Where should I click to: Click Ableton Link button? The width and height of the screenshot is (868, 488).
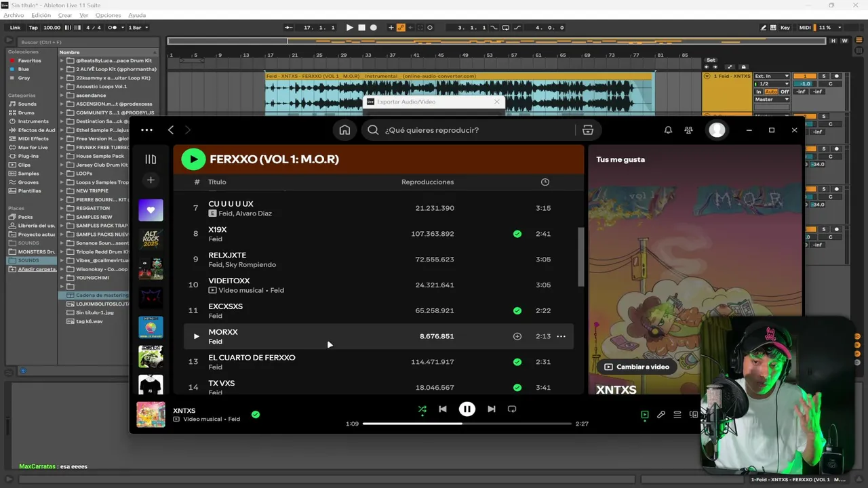click(15, 28)
